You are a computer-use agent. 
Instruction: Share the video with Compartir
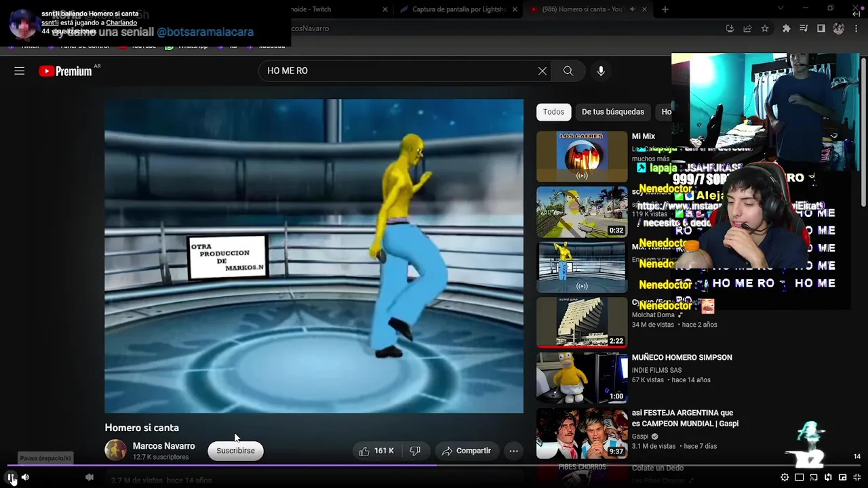[466, 451]
